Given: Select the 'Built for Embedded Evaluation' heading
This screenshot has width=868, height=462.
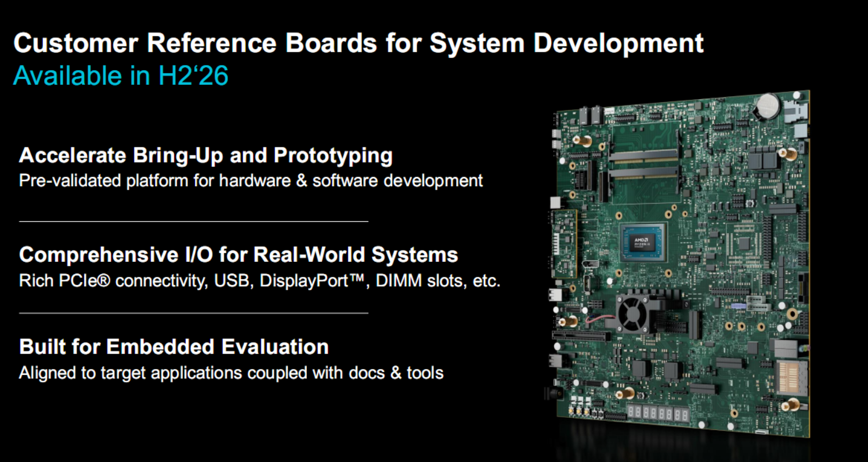Looking at the screenshot, I should [x=174, y=346].
